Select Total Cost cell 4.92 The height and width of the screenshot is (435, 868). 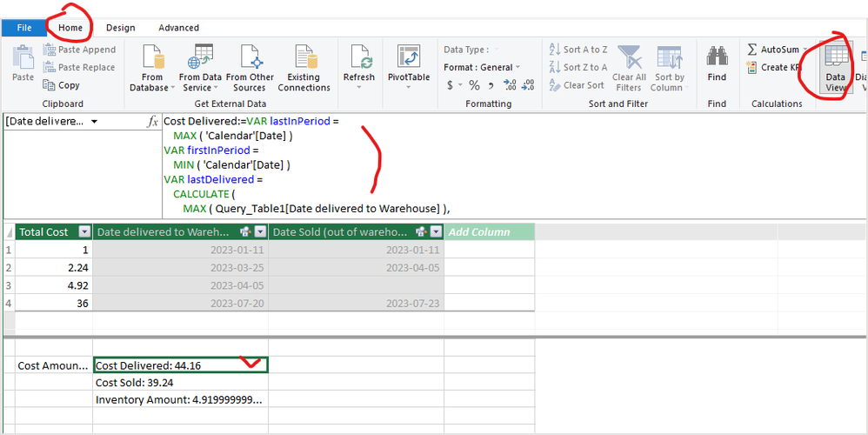[x=54, y=285]
